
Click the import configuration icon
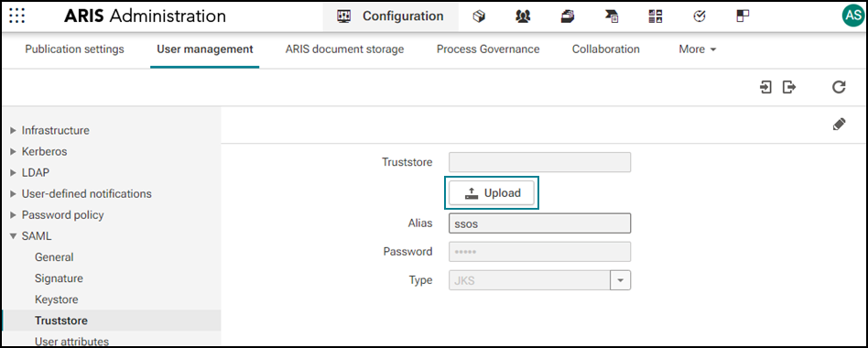pyautogui.click(x=765, y=87)
